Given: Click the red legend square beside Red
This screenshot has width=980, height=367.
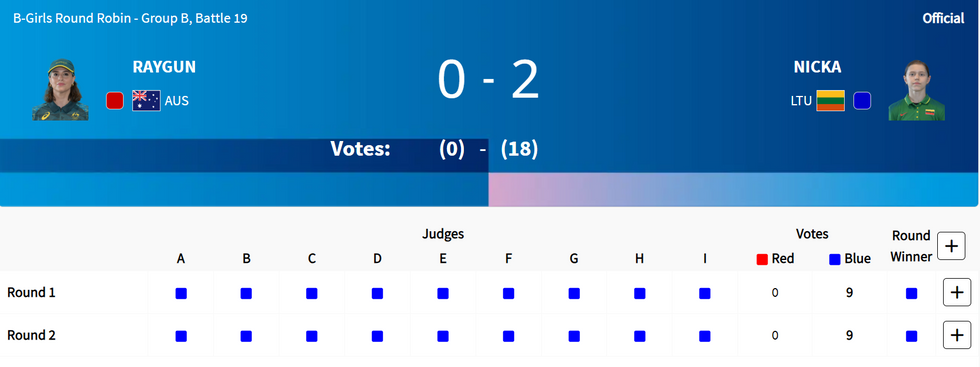Looking at the screenshot, I should (762, 259).
